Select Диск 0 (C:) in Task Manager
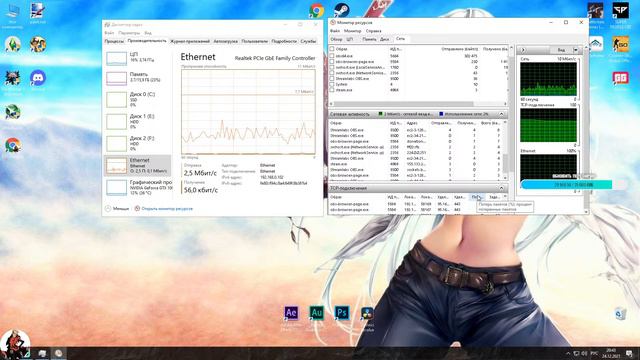640x360 pixels. point(138,99)
